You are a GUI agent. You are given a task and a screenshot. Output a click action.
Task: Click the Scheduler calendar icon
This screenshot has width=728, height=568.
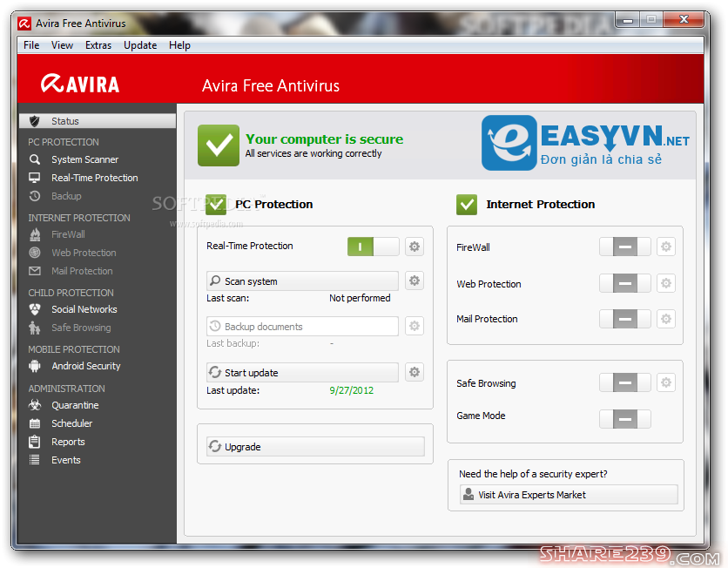(34, 423)
